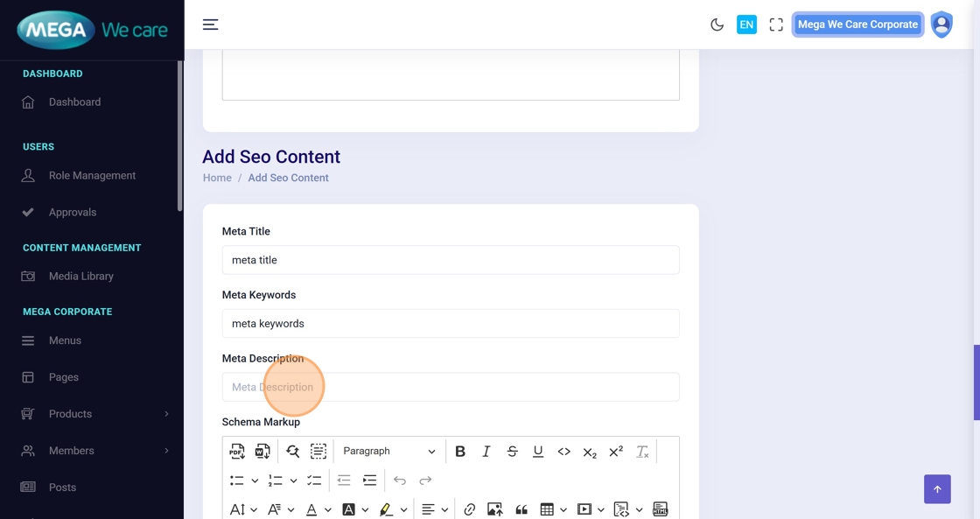Insert a block quote
Screen dimensions: 980x519
click(521, 509)
